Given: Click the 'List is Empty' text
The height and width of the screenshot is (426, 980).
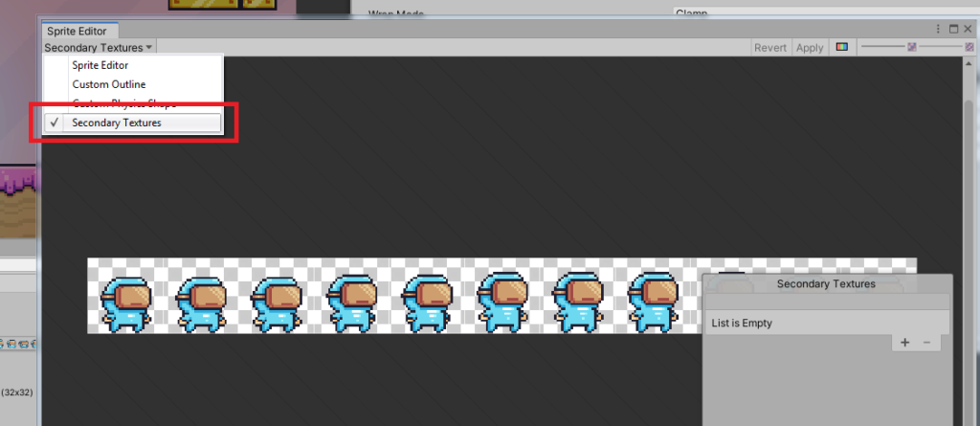Looking at the screenshot, I should (x=742, y=324).
